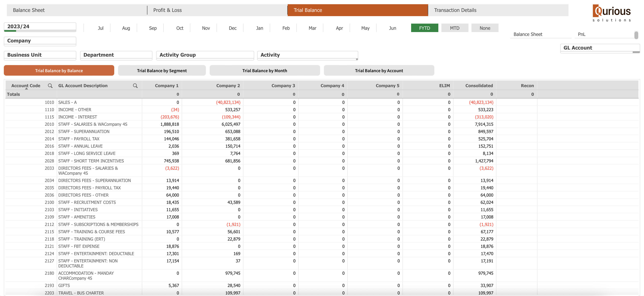Select the SALES - A row description
Image resolution: width=644 pixels, height=296 pixels.
click(x=67, y=103)
